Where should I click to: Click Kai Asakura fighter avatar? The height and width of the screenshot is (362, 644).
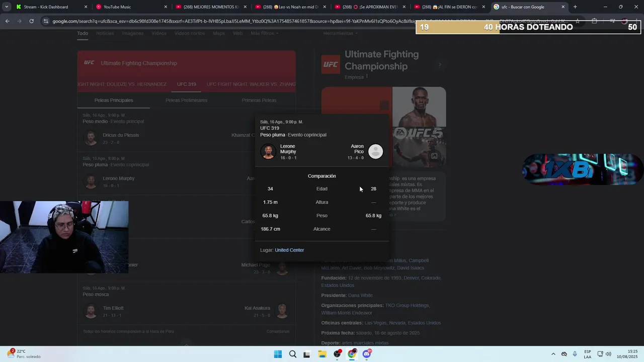pos(282,311)
